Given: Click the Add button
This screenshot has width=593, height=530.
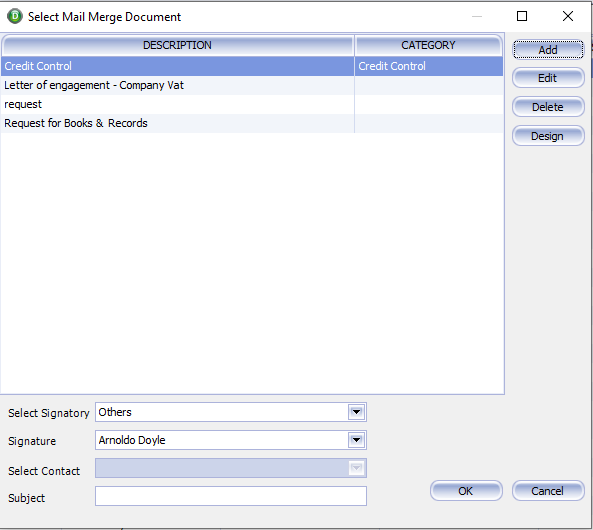Looking at the screenshot, I should tap(548, 50).
